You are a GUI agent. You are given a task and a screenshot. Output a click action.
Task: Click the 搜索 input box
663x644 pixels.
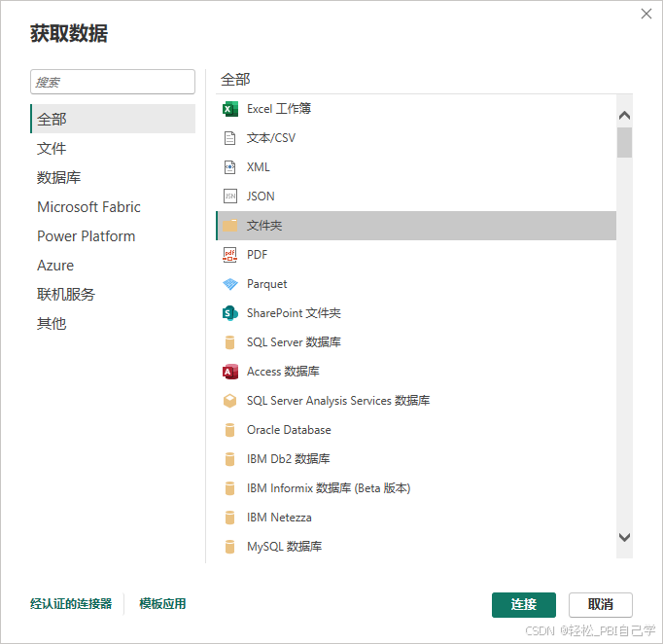[x=113, y=82]
